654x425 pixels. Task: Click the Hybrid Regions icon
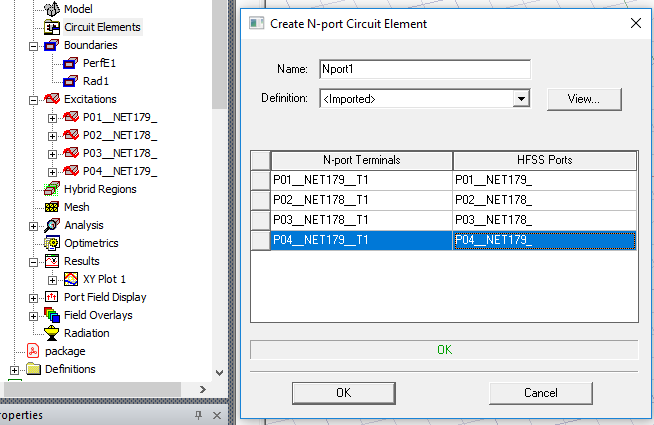(x=52, y=189)
